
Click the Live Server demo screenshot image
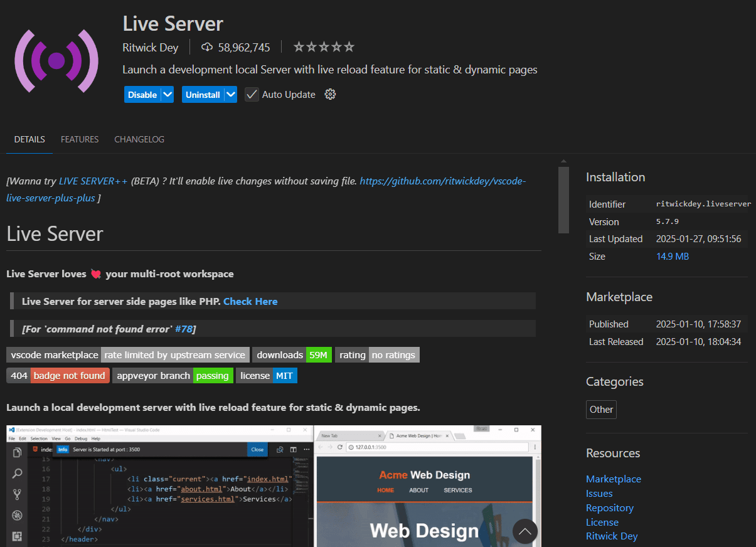coord(274,486)
